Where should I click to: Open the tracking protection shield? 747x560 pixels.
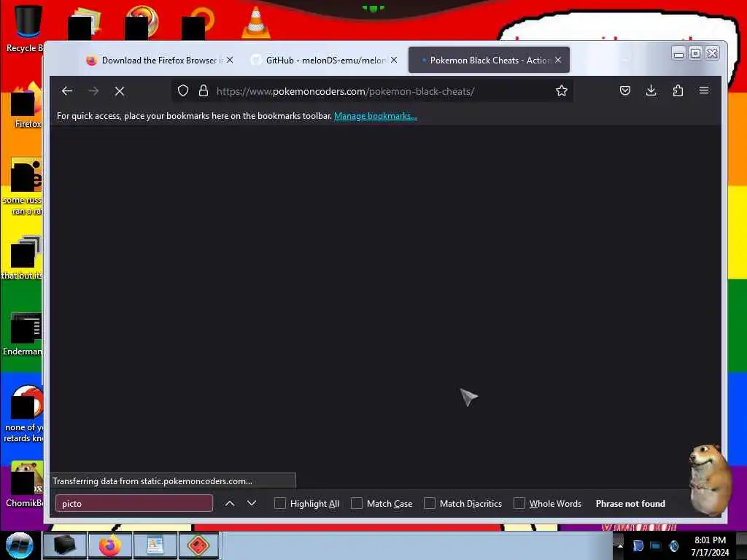(183, 91)
